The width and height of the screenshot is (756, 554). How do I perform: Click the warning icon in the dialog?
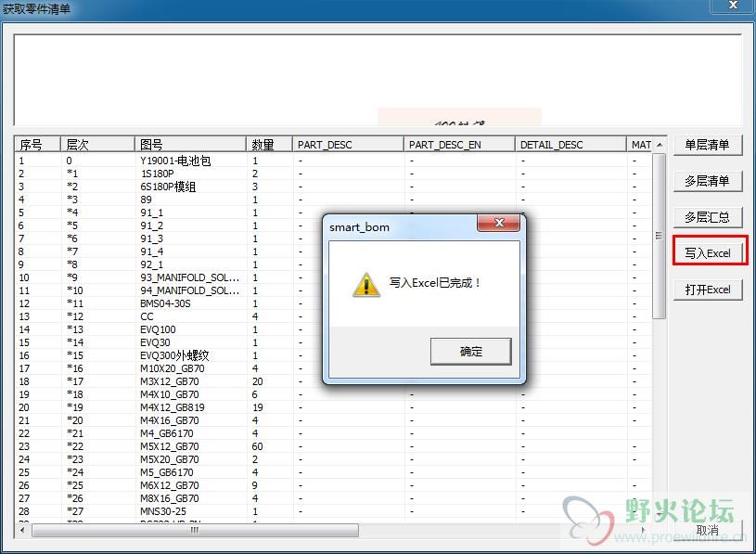click(366, 285)
